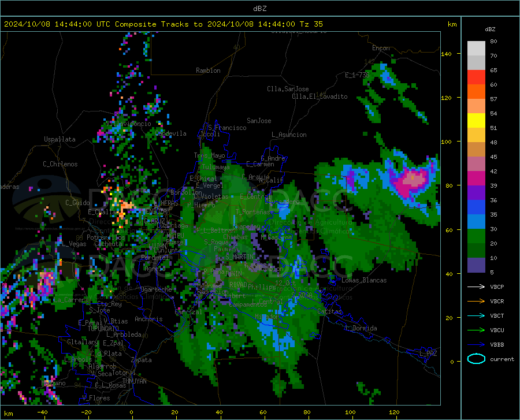Click the cyan VBCT arrow legend icon
Viewport: 520px width, 420px height.
coord(476,315)
